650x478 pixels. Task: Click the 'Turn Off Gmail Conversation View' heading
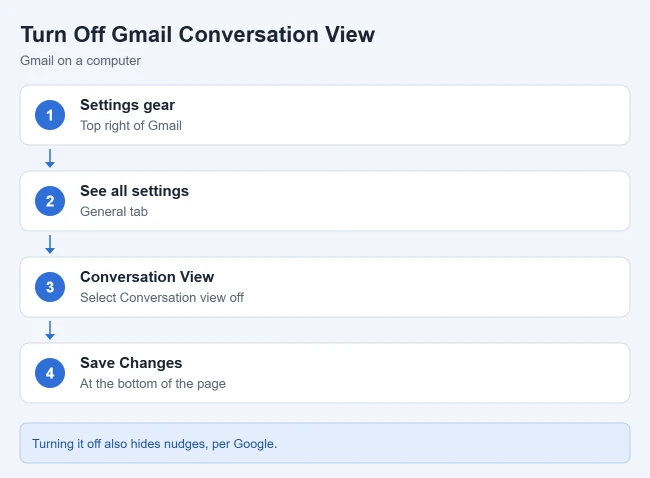pyautogui.click(x=198, y=34)
